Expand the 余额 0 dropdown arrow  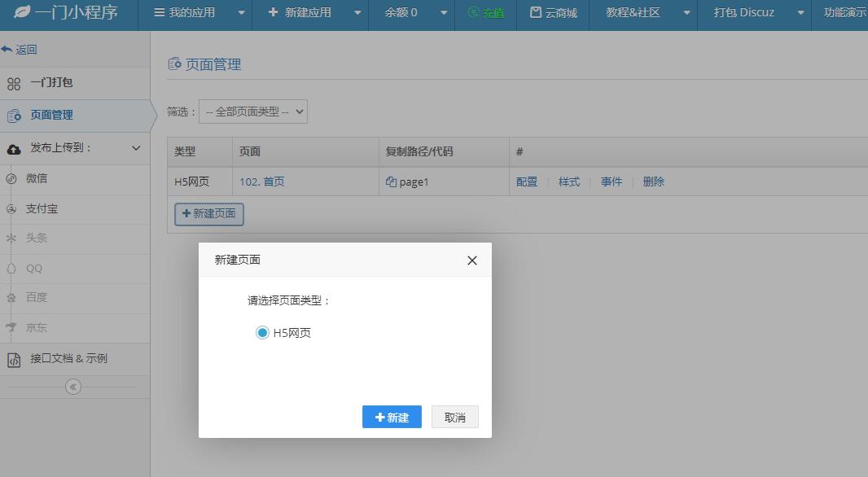444,13
